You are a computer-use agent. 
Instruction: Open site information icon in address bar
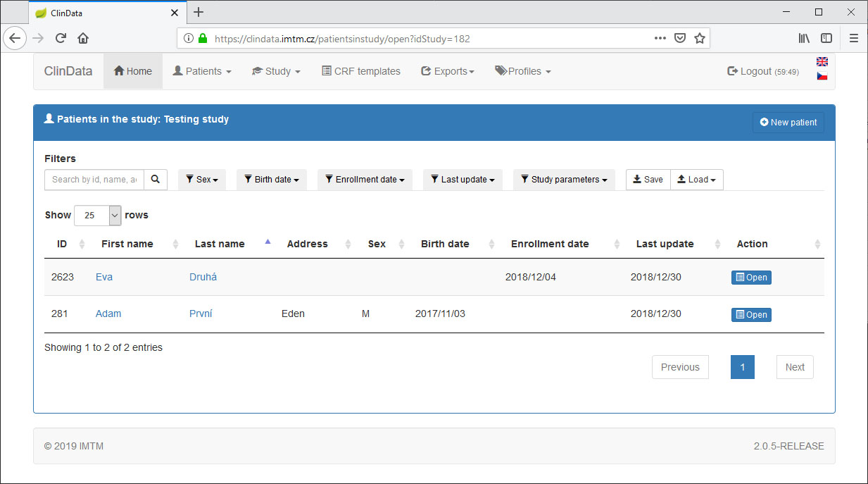189,39
